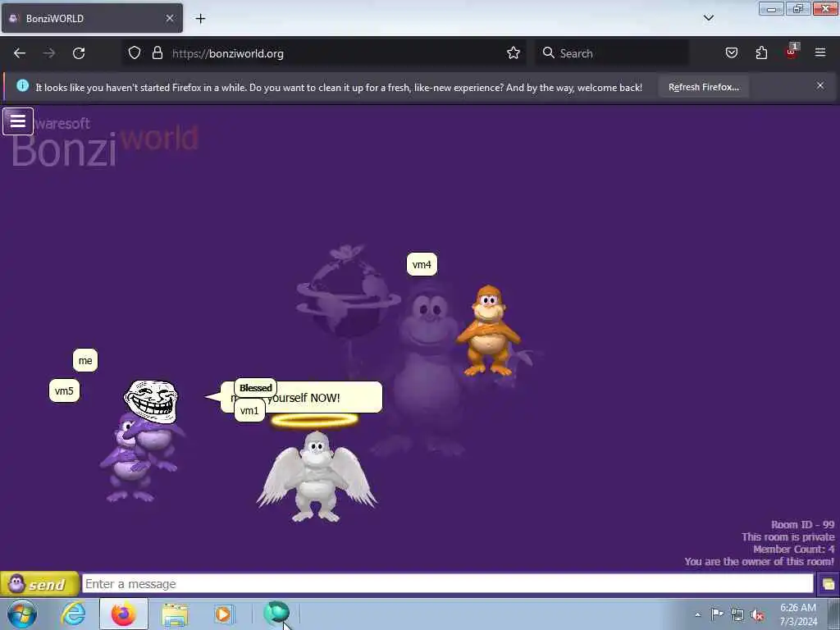Screen dimensions: 840x630
Task: Open Firefox extensions panel
Action: coord(761,53)
